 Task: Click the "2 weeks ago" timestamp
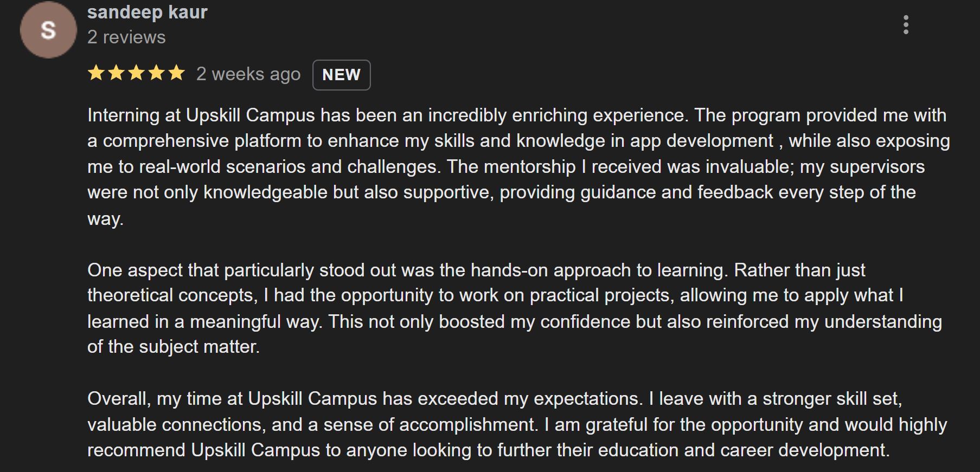pos(248,74)
